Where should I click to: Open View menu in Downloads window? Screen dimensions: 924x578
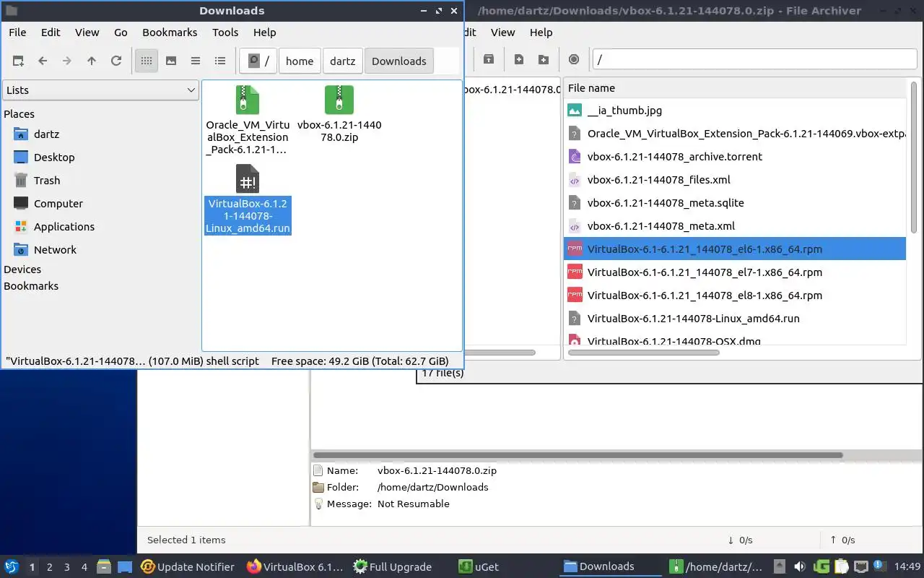coord(87,32)
